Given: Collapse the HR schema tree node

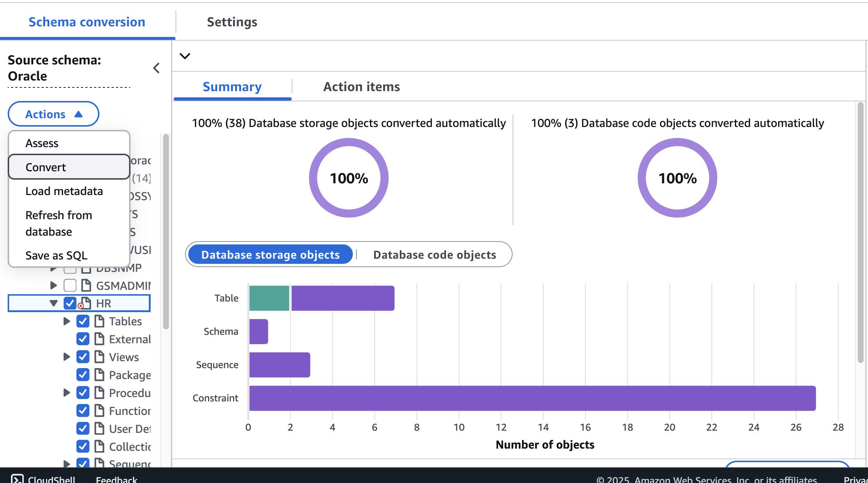Looking at the screenshot, I should 54,303.
